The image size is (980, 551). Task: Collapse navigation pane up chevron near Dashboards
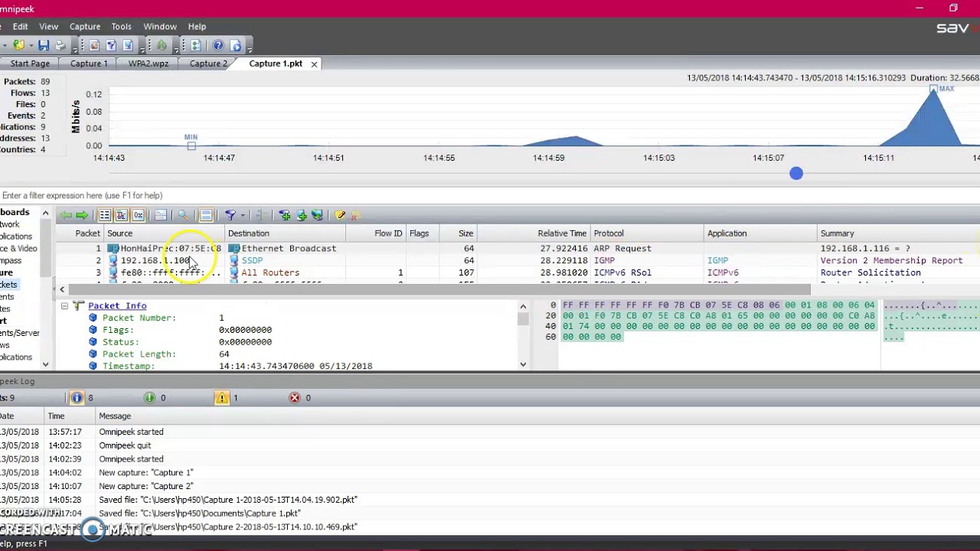tap(45, 214)
